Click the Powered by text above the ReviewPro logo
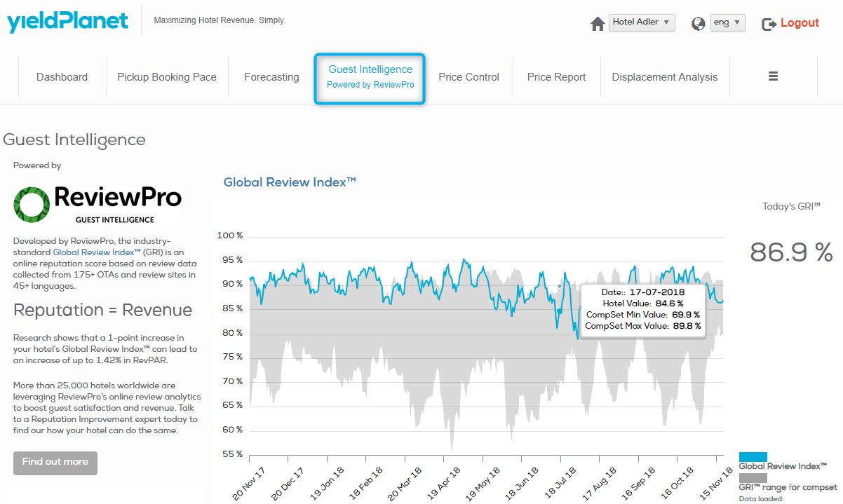 pos(37,165)
